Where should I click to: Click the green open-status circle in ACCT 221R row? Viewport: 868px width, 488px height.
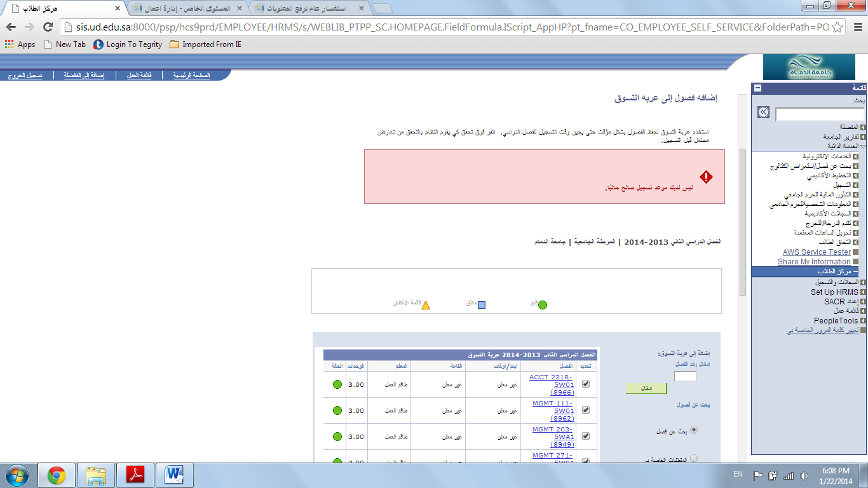337,384
